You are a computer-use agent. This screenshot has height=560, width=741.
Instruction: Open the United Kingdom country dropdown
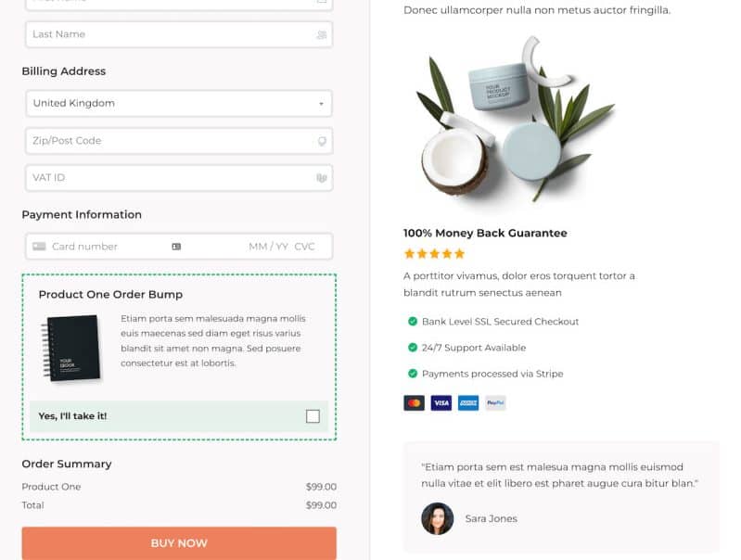pos(179,103)
